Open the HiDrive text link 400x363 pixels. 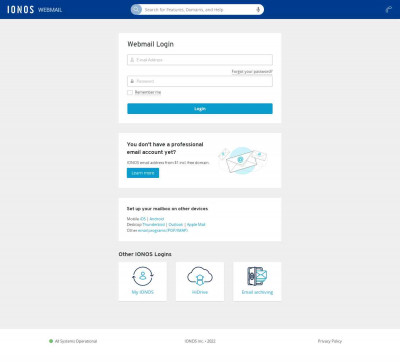click(200, 292)
